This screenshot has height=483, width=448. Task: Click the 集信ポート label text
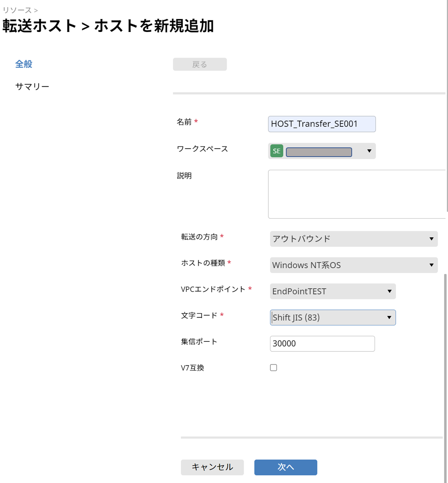click(199, 341)
